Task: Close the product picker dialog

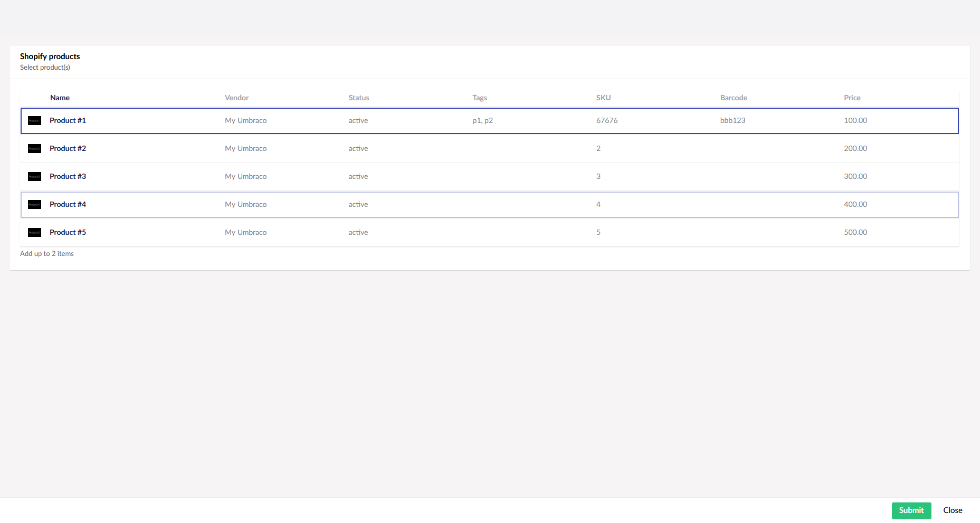Action: tap(952, 510)
